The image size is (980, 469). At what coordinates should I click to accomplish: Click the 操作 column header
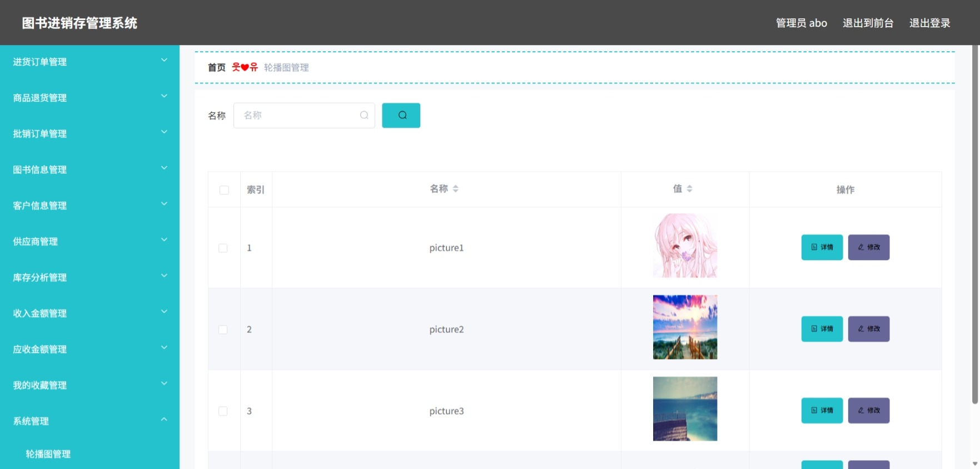(845, 189)
